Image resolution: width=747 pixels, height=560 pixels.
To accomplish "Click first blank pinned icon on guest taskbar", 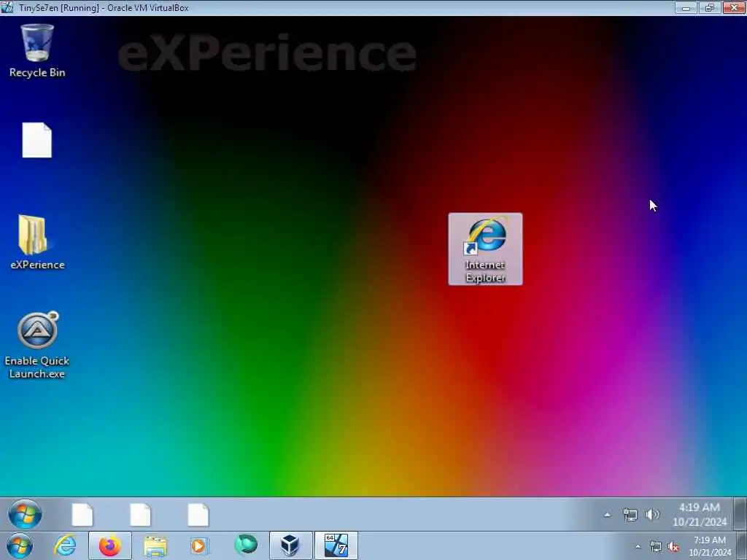I will point(82,515).
